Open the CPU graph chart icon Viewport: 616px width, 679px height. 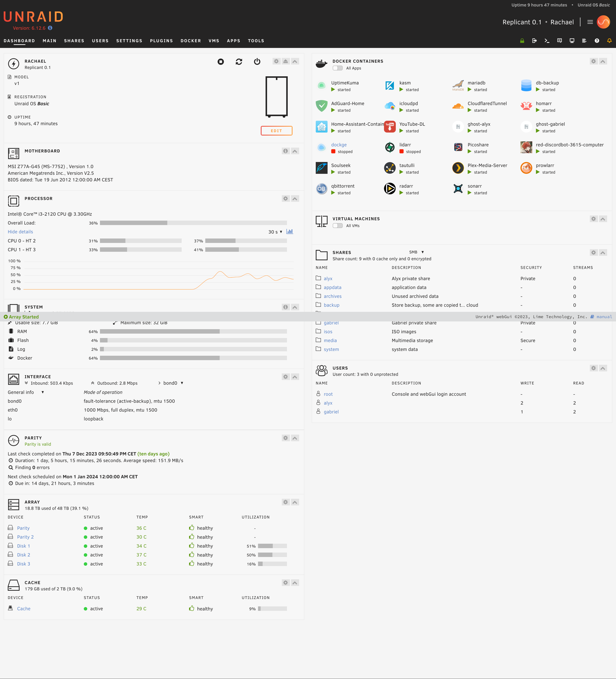(x=290, y=232)
